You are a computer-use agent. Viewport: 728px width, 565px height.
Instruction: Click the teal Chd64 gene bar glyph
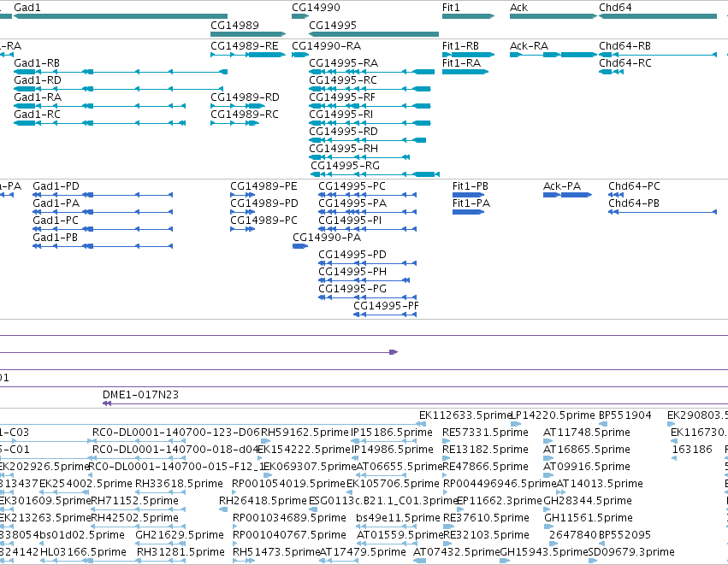click(658, 16)
